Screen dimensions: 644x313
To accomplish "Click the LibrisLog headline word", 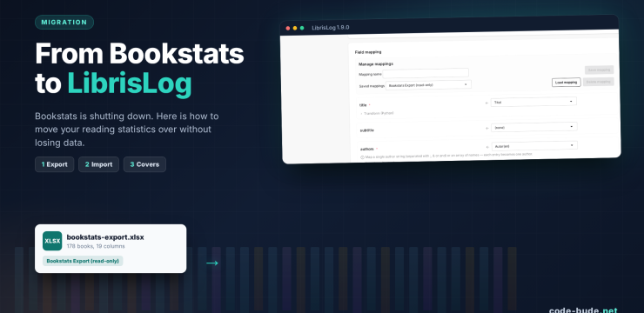I will (130, 83).
